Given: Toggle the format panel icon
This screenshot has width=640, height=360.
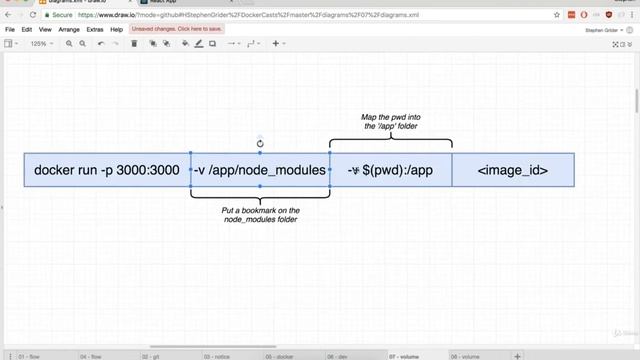Looking at the screenshot, I should (x=623, y=44).
